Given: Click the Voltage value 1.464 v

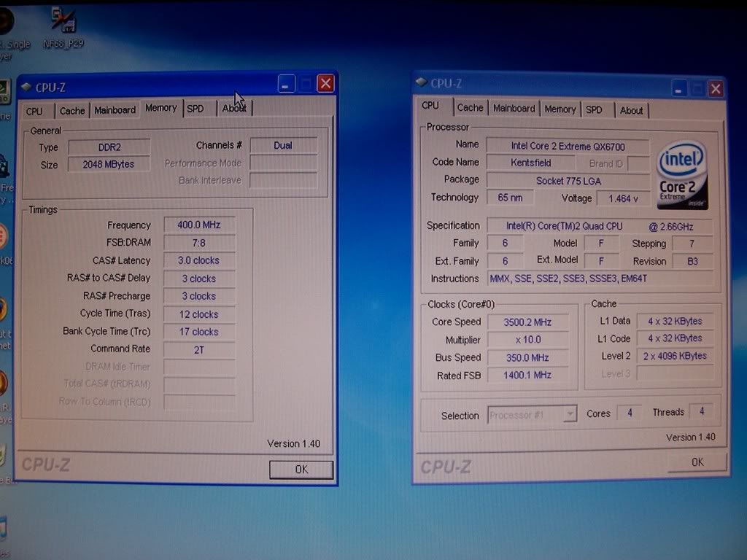Looking at the screenshot, I should point(623,198).
